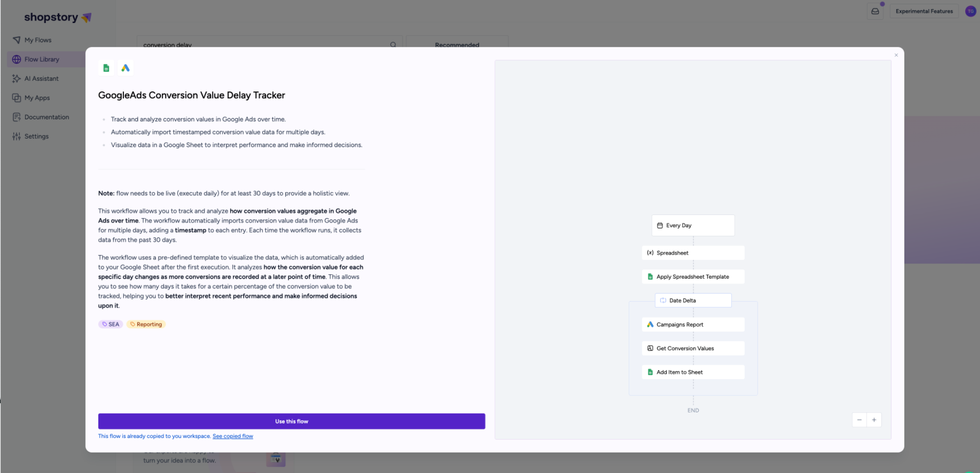Click the END label in the flow preview
The width and height of the screenshot is (980, 473).
coord(693,410)
